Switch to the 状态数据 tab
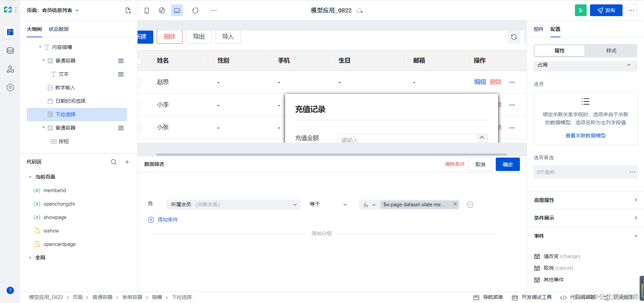644x303 pixels. [x=59, y=29]
